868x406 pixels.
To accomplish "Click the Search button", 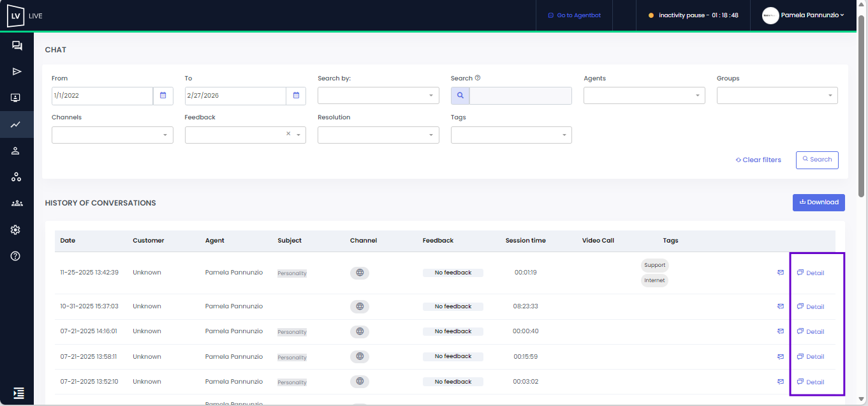I will click(817, 160).
